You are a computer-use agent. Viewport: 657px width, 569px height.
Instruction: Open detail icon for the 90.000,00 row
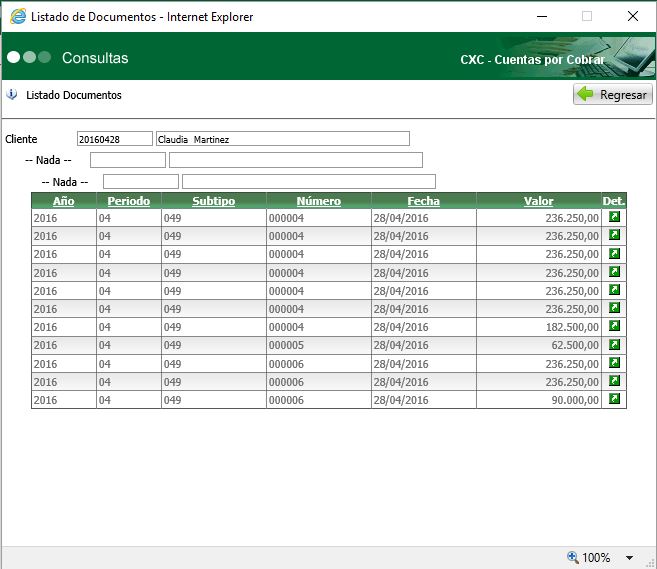coord(614,398)
